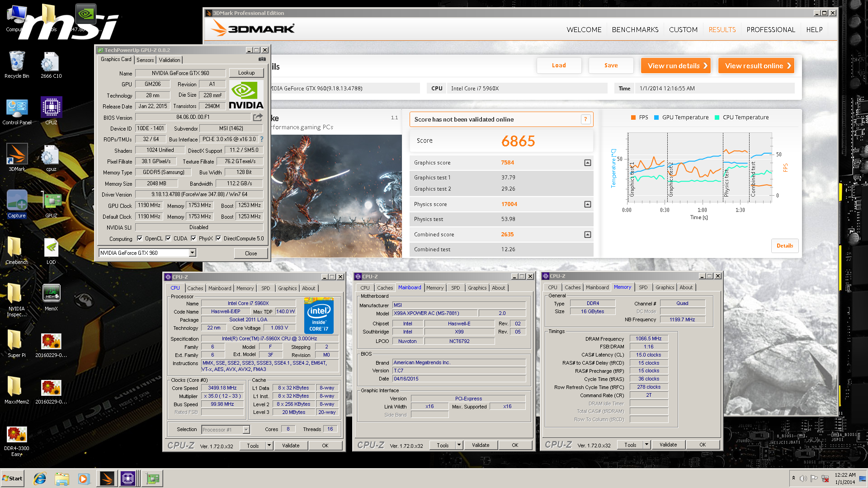
Task: Click Close button in GPU-Z
Action: (251, 253)
